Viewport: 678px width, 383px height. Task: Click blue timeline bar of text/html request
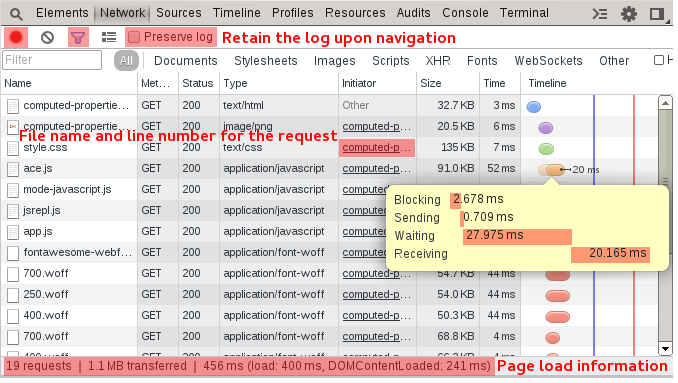[534, 107]
